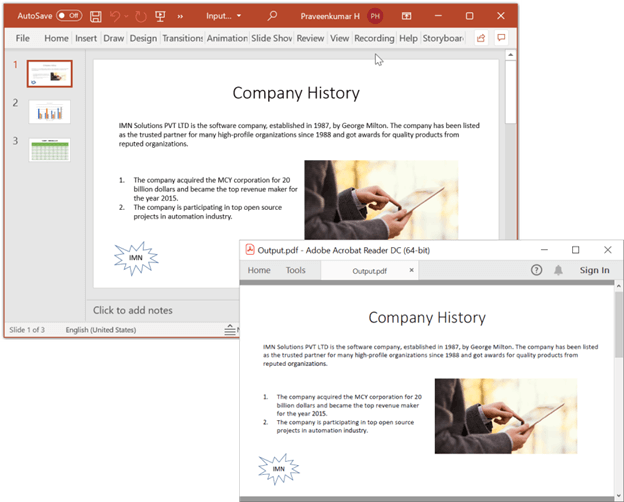
Task: Toggle the AutoSave switch
Action: point(69,16)
